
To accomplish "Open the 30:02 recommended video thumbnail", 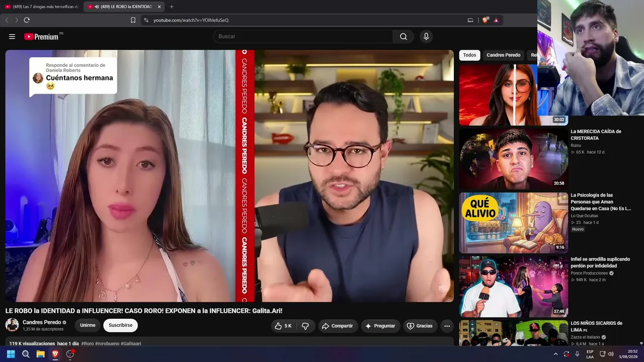I will (x=513, y=95).
